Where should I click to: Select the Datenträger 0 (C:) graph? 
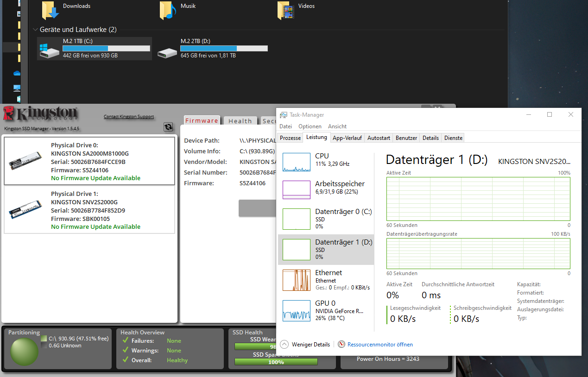297,219
